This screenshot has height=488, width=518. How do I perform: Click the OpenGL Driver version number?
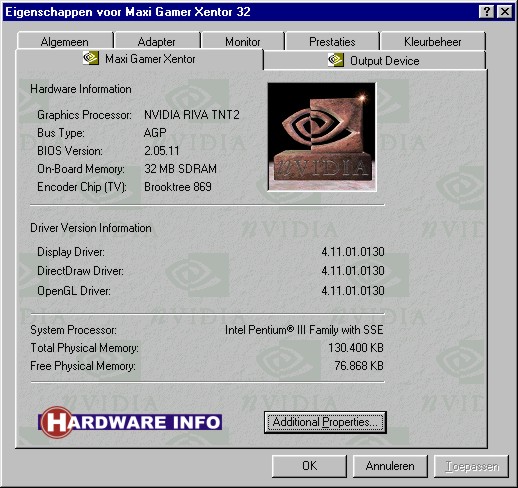point(353,291)
